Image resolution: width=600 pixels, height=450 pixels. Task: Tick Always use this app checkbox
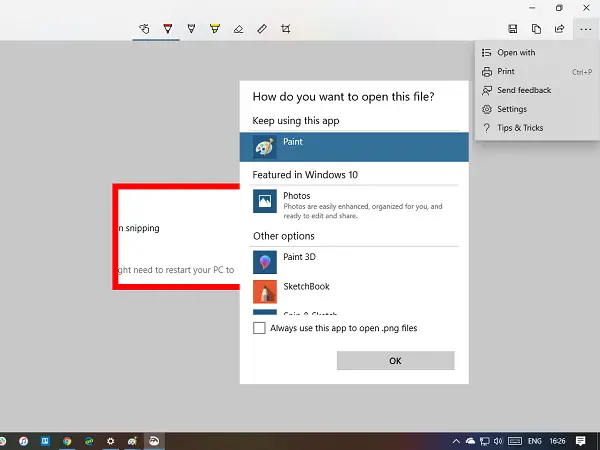[x=259, y=328]
